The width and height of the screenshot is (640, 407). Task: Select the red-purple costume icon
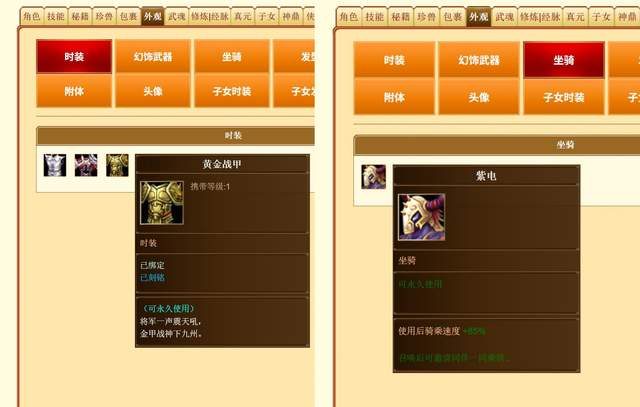point(86,165)
